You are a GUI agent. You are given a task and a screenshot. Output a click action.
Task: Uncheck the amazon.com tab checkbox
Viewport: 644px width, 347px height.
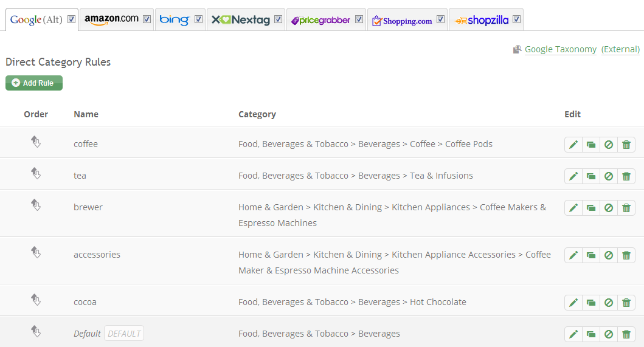click(147, 19)
